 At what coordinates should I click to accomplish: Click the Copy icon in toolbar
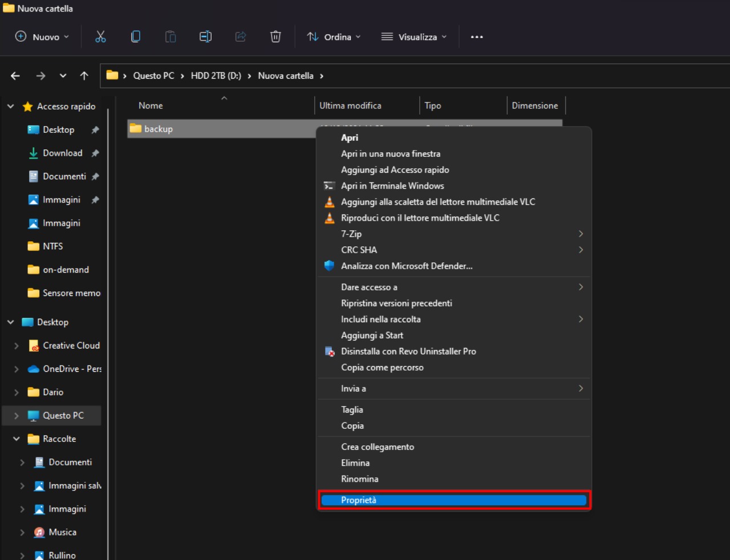coord(136,36)
